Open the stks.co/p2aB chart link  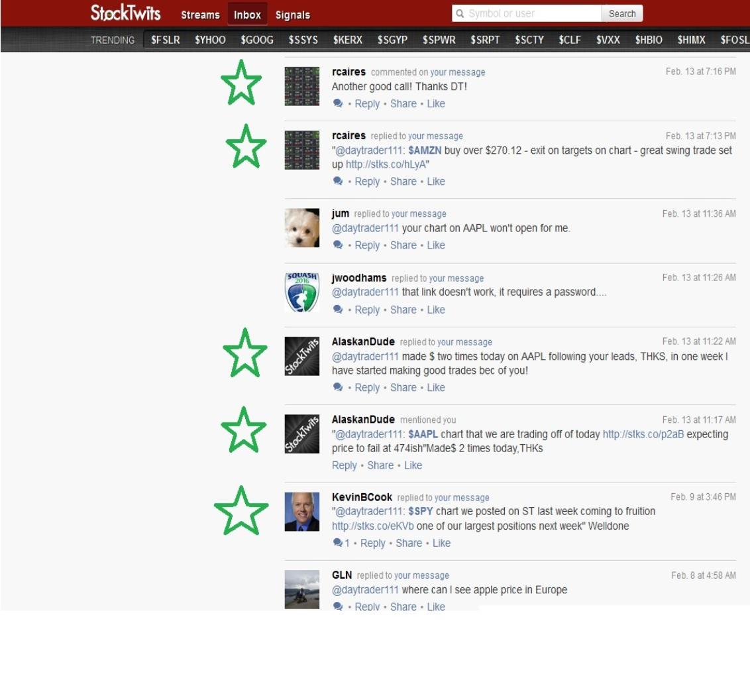[x=643, y=434]
